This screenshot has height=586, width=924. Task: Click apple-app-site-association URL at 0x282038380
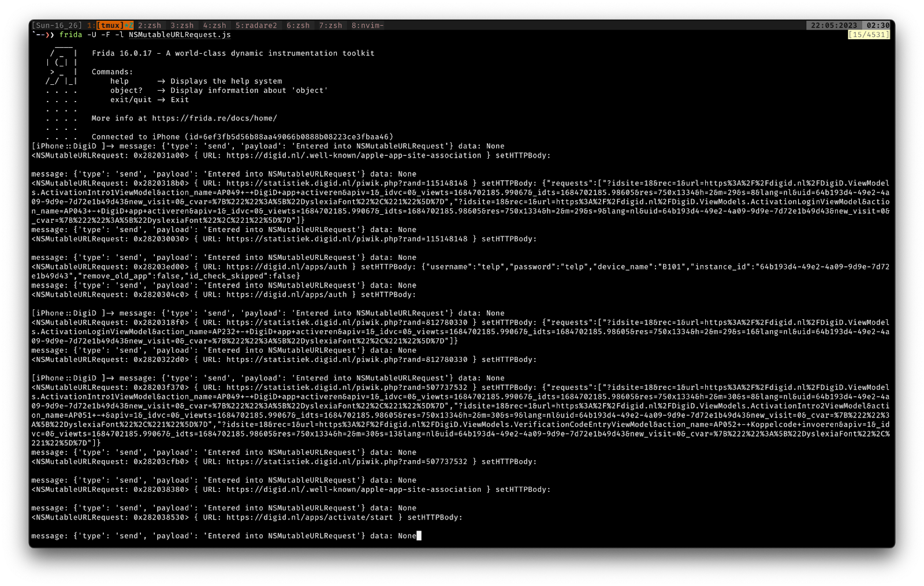coord(353,490)
